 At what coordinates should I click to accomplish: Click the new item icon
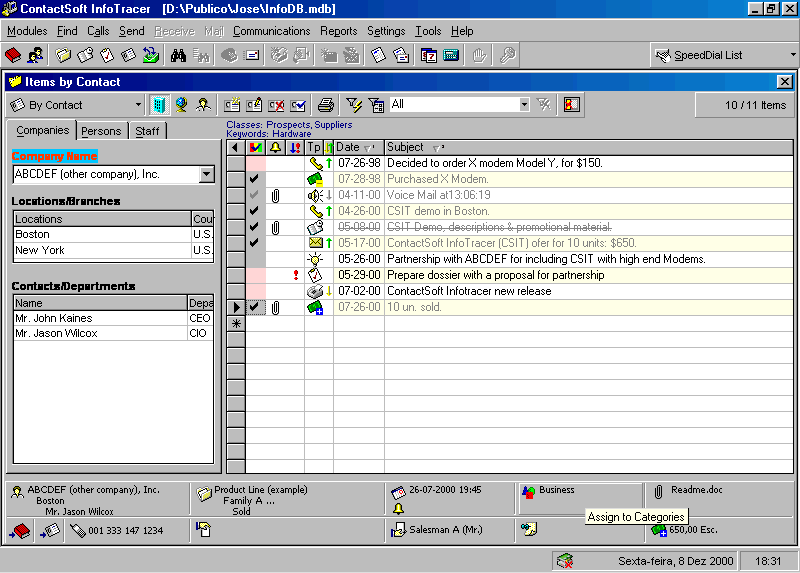(232, 105)
